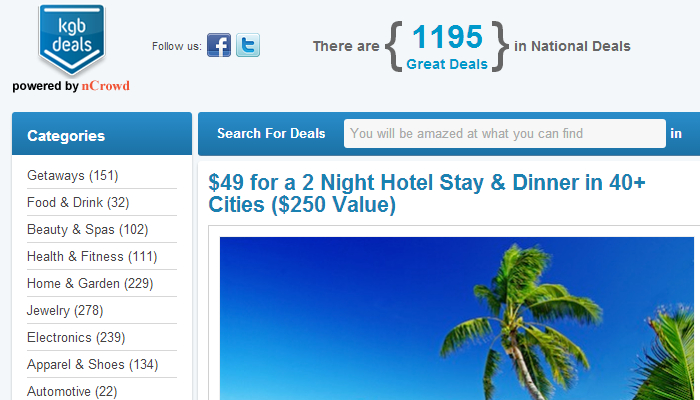
Task: Click the 'in National Deals' text
Action: 572,46
